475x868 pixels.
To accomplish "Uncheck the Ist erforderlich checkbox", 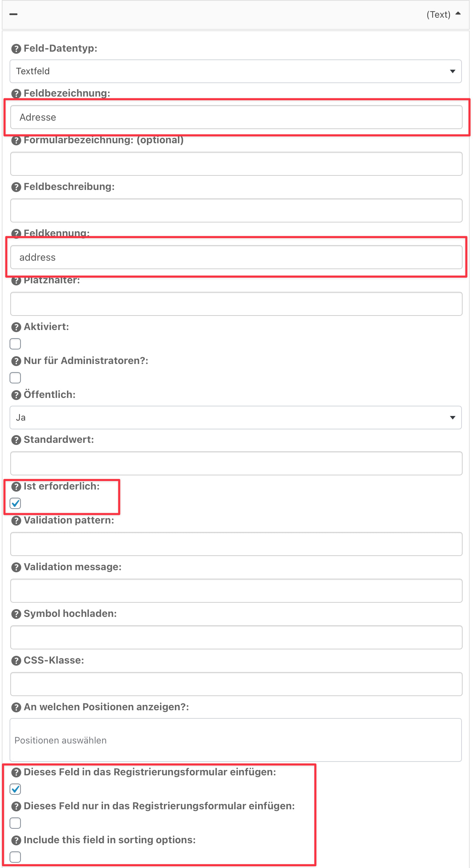I will pos(15,503).
